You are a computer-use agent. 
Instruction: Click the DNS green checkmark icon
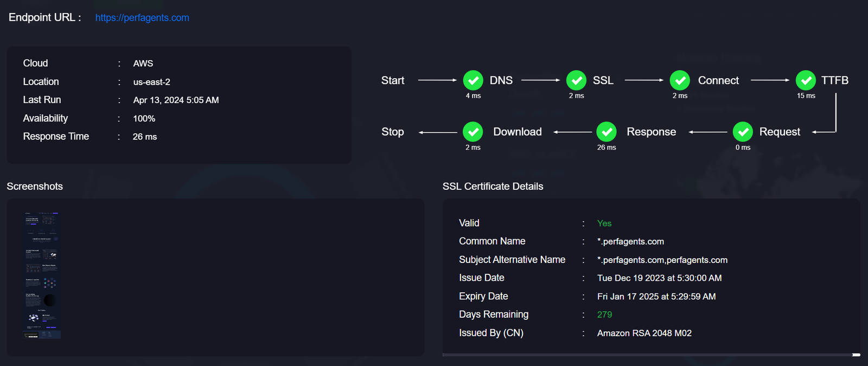coord(473,80)
